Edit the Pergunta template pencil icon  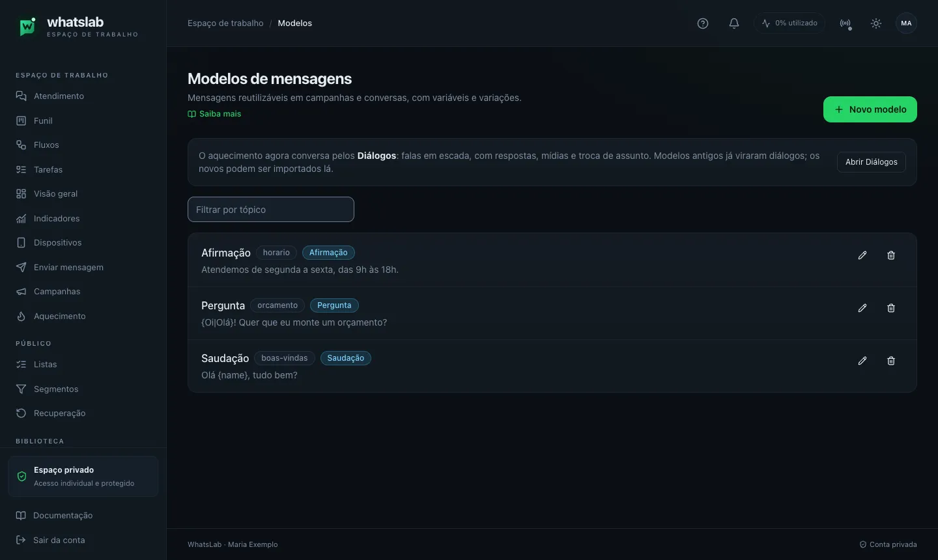[862, 308]
